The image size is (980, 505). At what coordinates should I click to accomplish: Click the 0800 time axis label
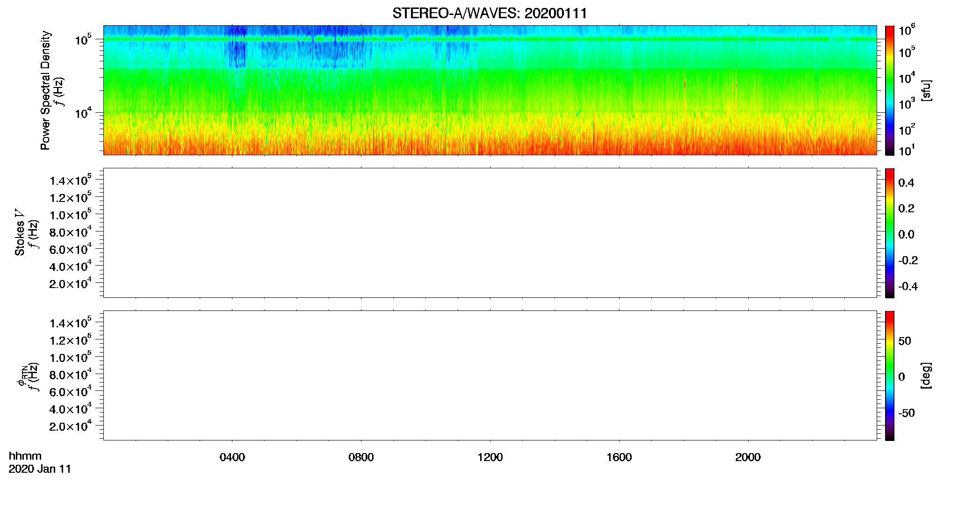[361, 457]
